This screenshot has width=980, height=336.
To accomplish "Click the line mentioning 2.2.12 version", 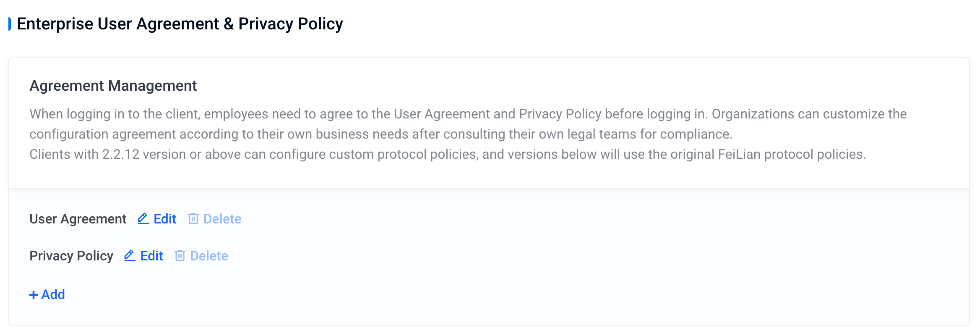I will 448,154.
